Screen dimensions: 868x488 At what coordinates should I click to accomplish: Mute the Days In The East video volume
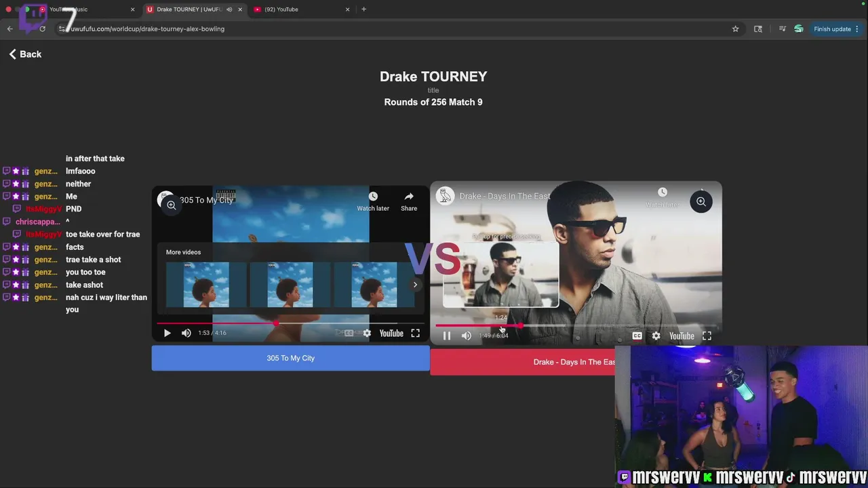[467, 335]
